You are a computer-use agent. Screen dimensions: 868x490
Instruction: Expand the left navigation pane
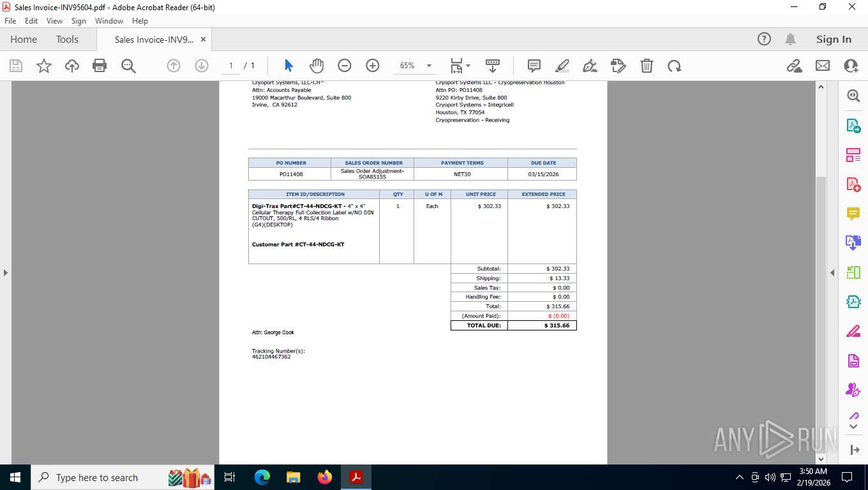coord(5,273)
